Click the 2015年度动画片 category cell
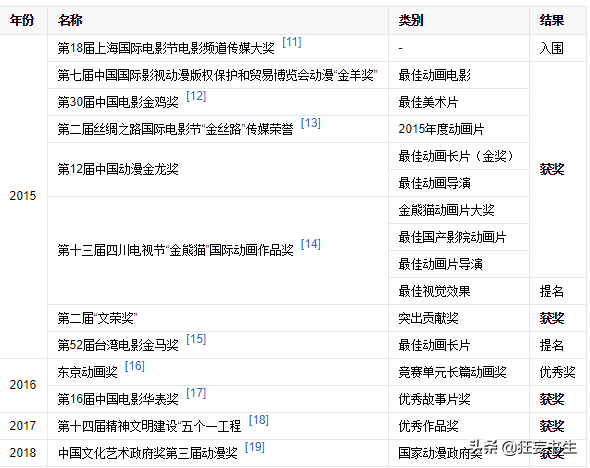This screenshot has width=590, height=468. pyautogui.click(x=459, y=129)
